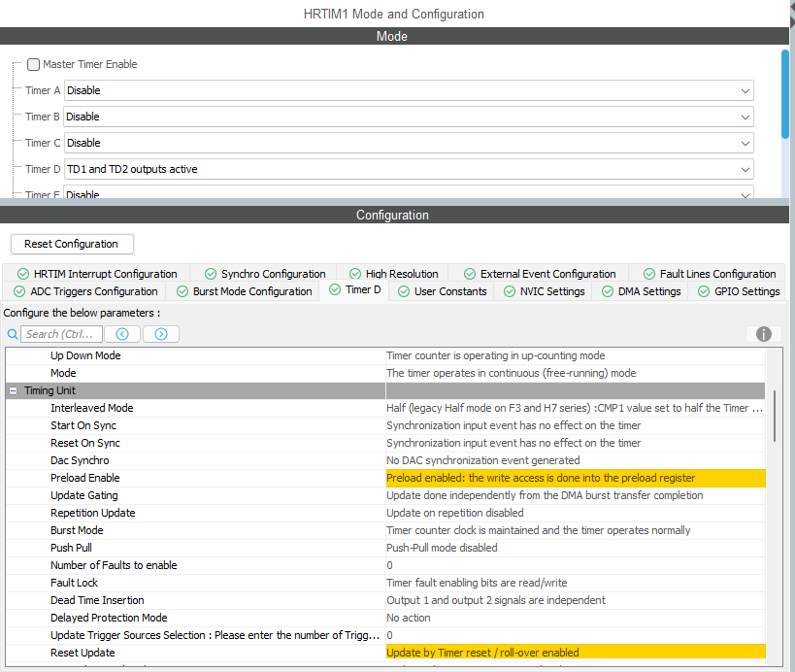Screen dimensions: 795x672
Task: Select the Reset On Sync value
Action: click(576, 443)
